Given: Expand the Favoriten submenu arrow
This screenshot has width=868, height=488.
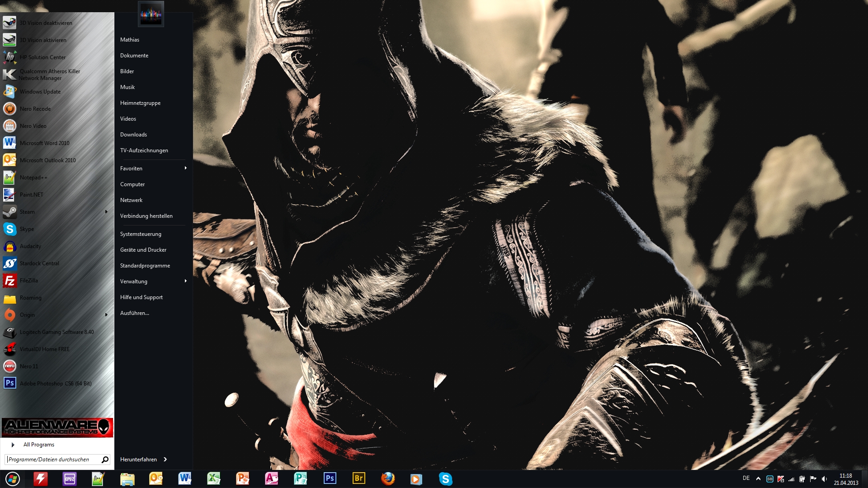Looking at the screenshot, I should click(185, 168).
